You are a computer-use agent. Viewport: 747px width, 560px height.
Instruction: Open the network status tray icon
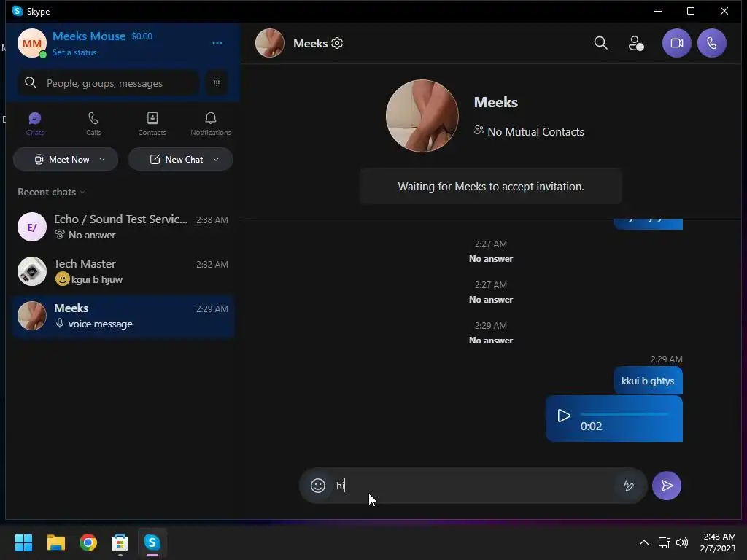point(664,542)
